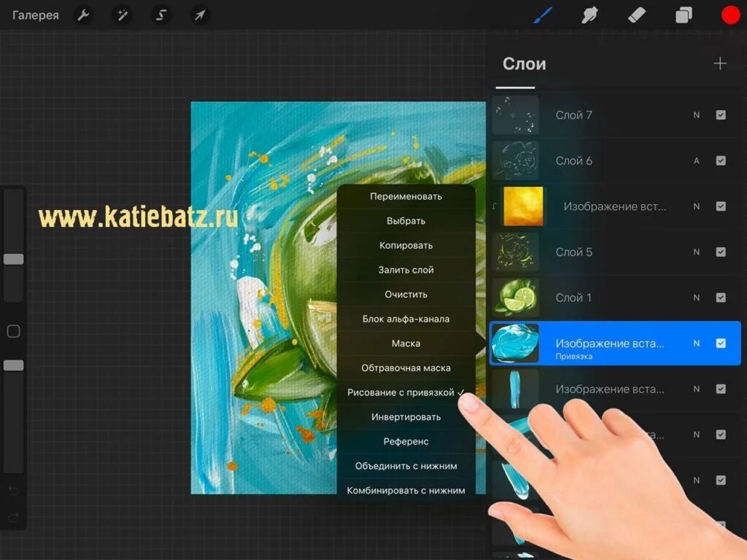The height and width of the screenshot is (560, 747).
Task: Choose Выбрать in layer menu
Action: pos(406,221)
